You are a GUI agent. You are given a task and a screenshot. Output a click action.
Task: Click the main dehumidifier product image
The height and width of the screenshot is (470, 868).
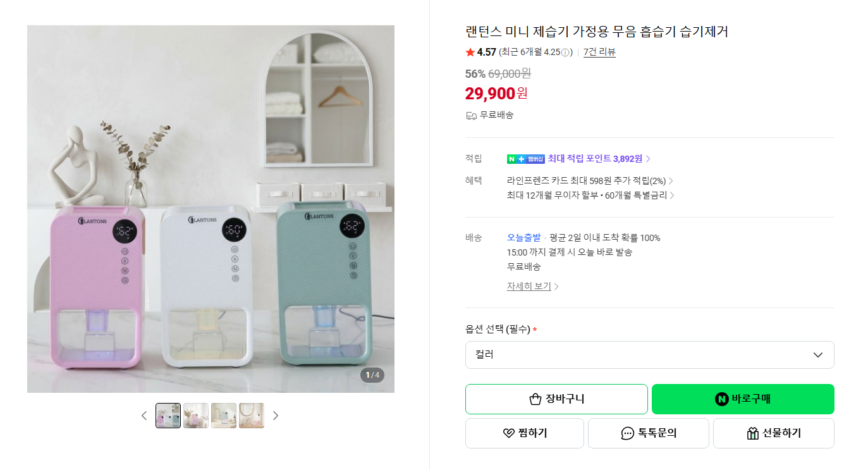pos(211,209)
